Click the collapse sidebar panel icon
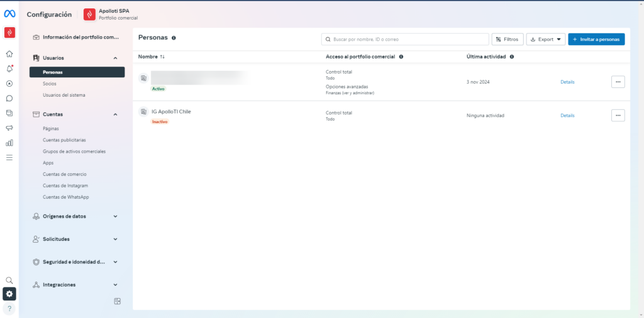The height and width of the screenshot is (318, 644). tap(117, 301)
